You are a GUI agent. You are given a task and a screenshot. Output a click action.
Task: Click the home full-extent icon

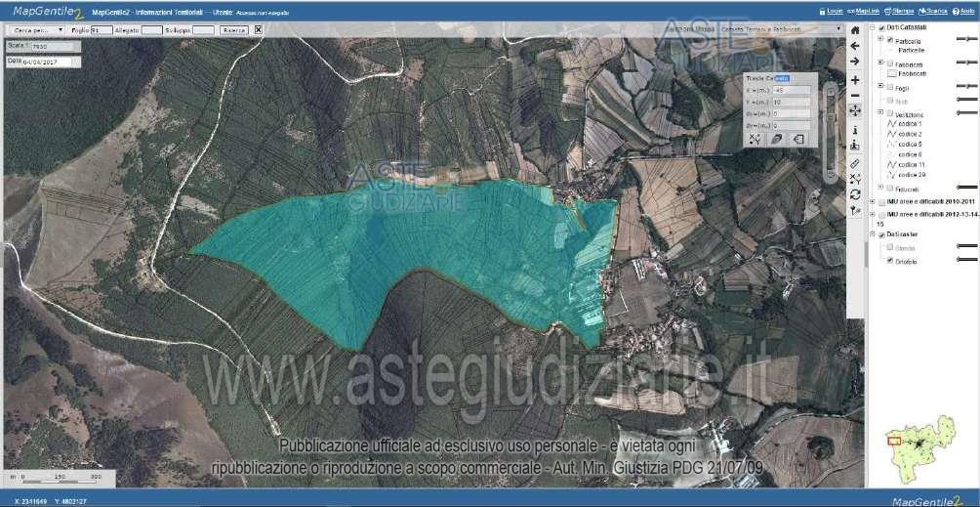click(855, 30)
